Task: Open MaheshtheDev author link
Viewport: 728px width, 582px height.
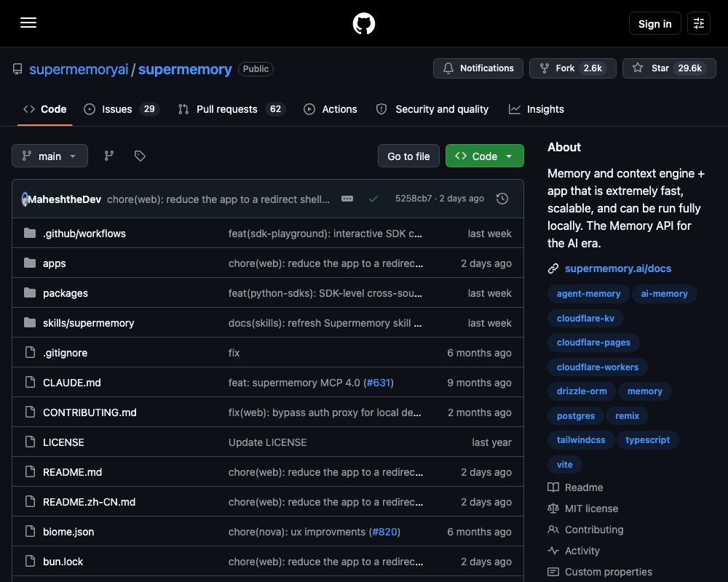Action: [x=64, y=199]
